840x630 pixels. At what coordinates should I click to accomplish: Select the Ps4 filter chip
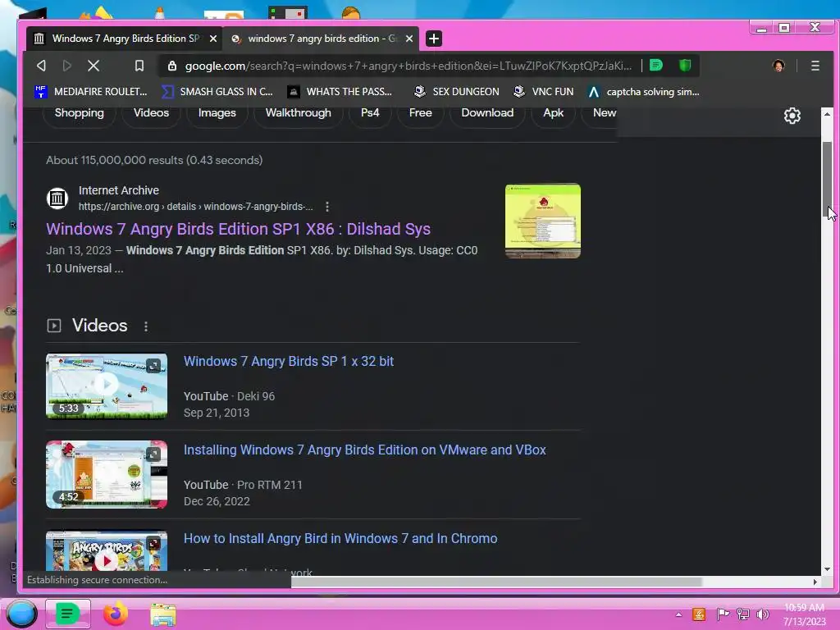pyautogui.click(x=370, y=112)
